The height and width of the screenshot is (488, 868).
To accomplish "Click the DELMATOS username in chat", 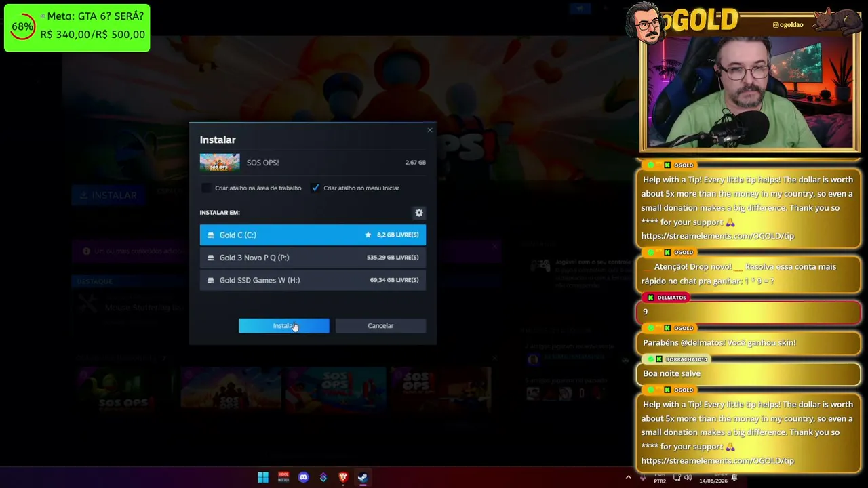I will [672, 298].
